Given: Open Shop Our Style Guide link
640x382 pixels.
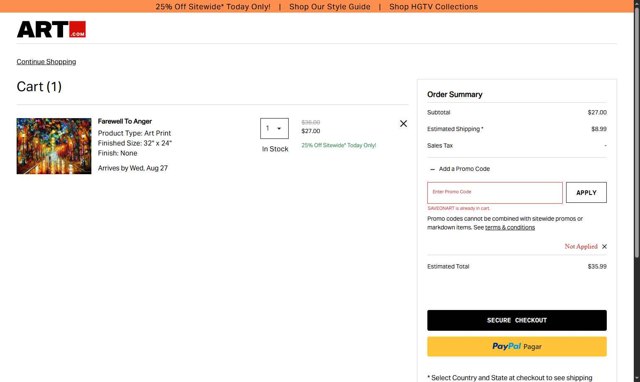Looking at the screenshot, I should (x=330, y=7).
